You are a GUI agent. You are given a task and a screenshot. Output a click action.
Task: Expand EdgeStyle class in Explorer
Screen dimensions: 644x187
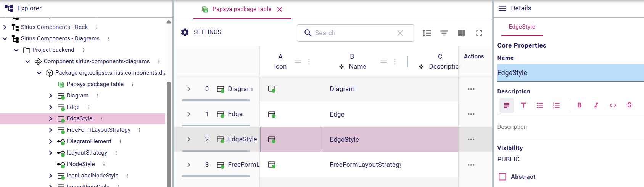pos(51,118)
